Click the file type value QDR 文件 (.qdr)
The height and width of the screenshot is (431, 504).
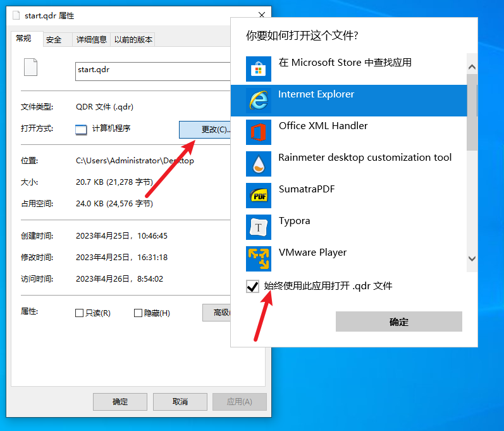[104, 107]
